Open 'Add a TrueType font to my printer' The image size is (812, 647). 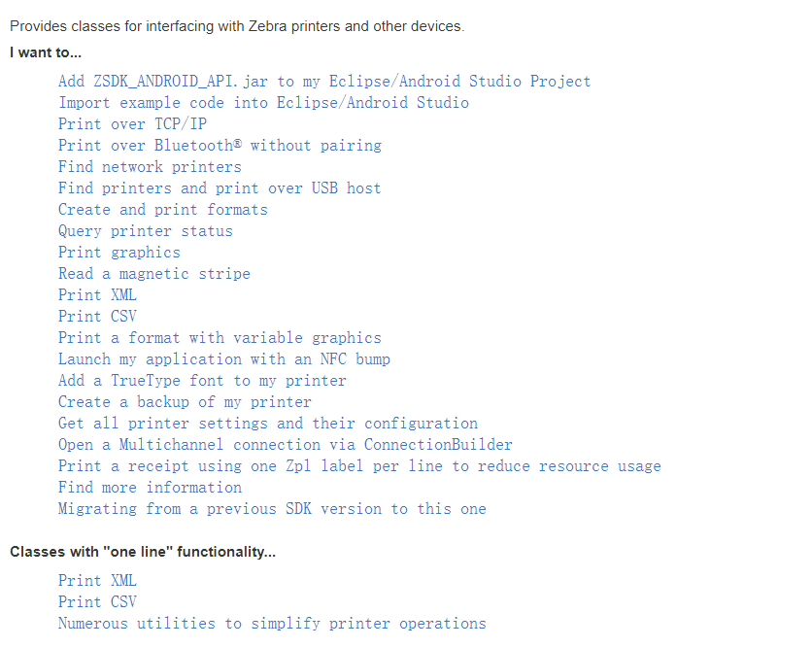(202, 381)
